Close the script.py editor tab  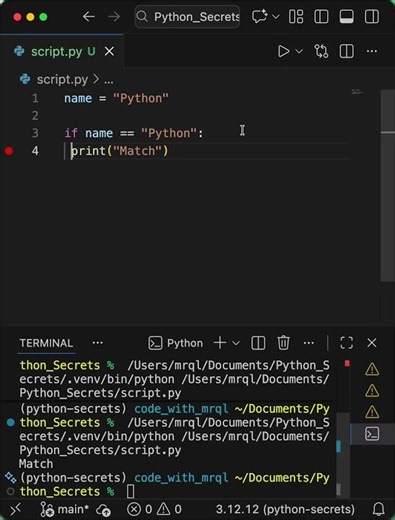point(109,52)
